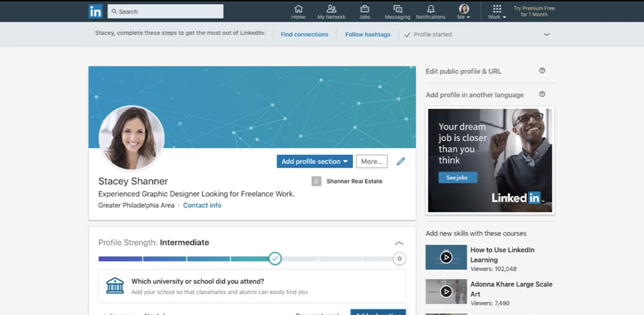The width and height of the screenshot is (644, 315).
Task: Expand the Work apps grid dropdown
Action: pos(497,11)
